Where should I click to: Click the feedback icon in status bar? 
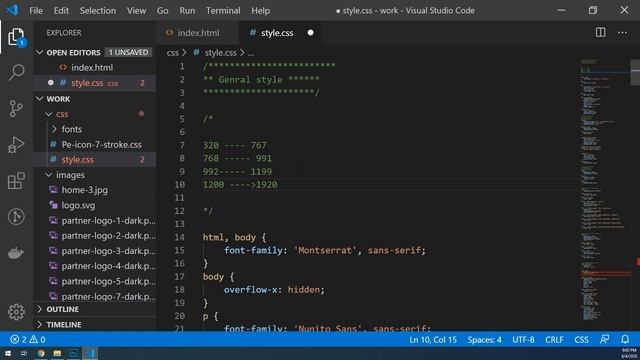tap(604, 340)
